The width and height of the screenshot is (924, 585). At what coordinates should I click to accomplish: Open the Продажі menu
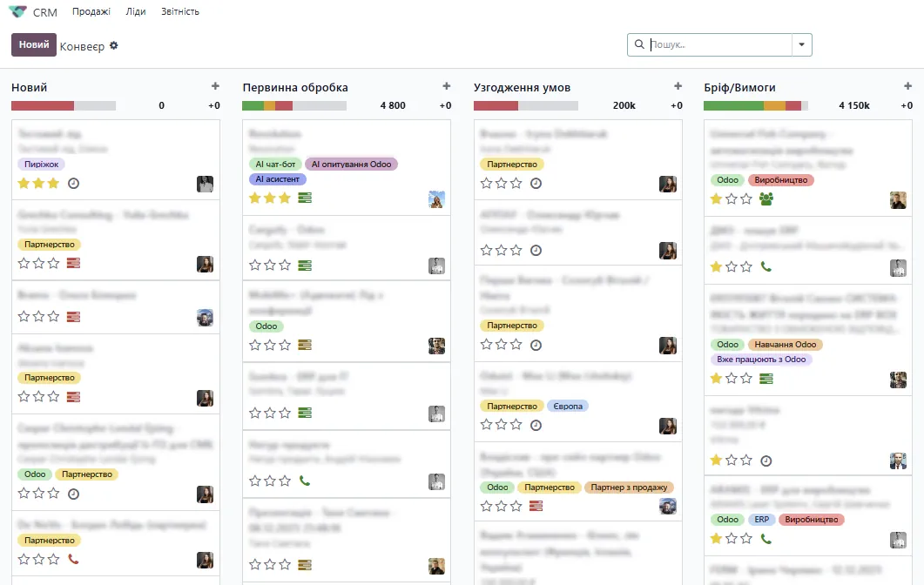[91, 12]
